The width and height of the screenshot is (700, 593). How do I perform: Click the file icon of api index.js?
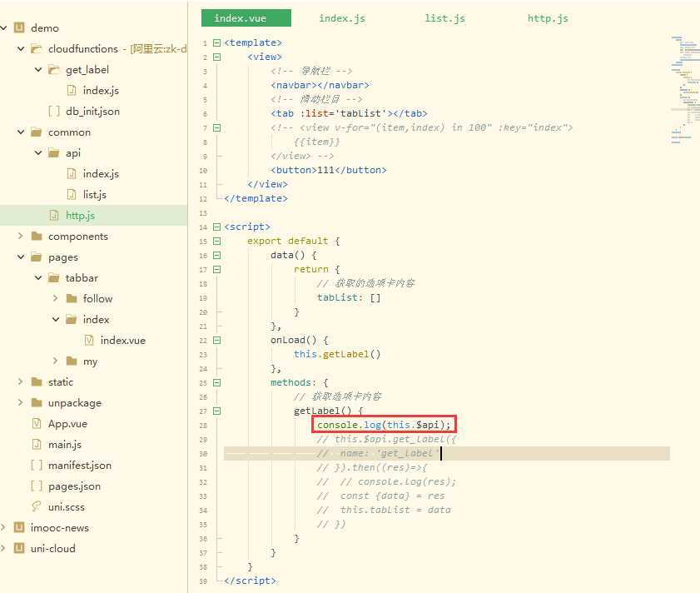coord(72,173)
